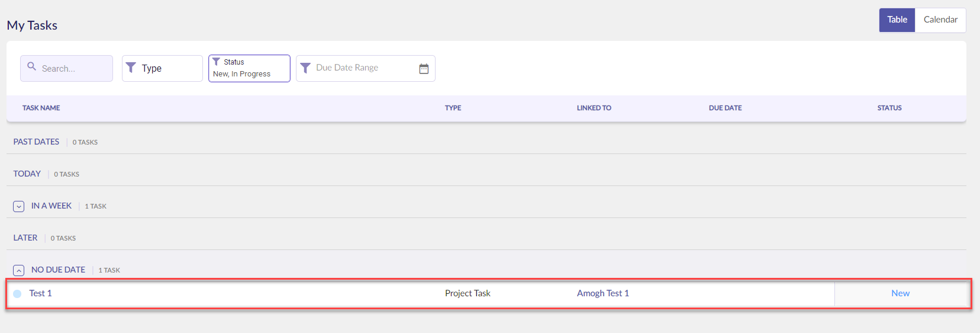Image resolution: width=980 pixels, height=333 pixels.
Task: Click the Status filter funnel icon
Action: [x=216, y=62]
